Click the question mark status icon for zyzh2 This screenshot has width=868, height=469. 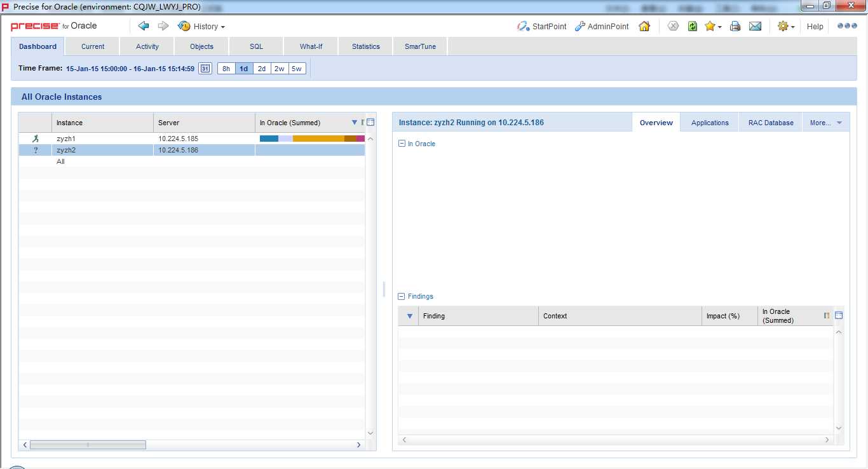click(x=36, y=151)
